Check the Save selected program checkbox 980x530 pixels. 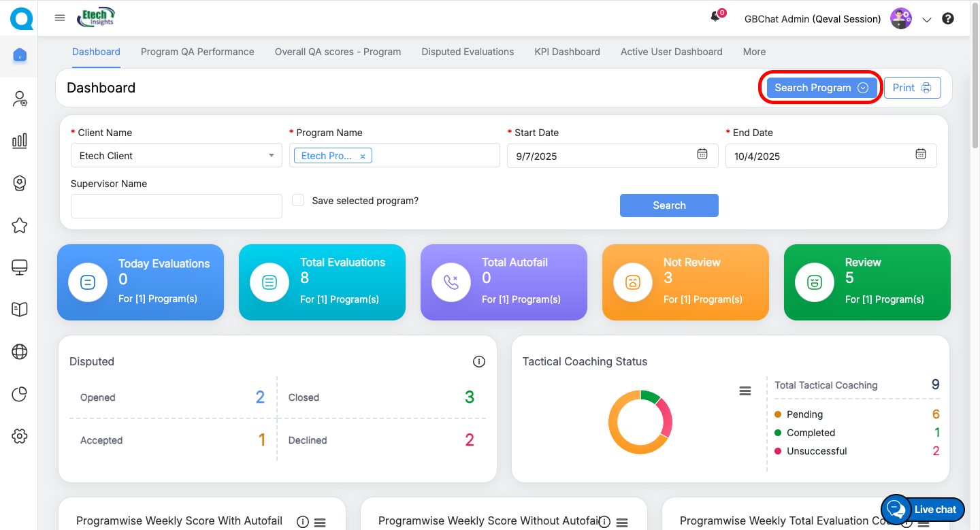[x=297, y=200]
